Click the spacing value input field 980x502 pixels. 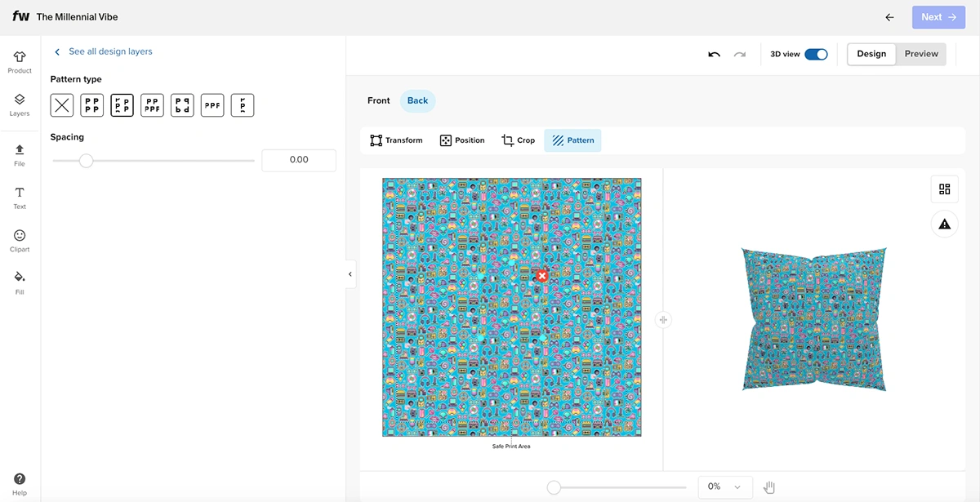tap(299, 160)
